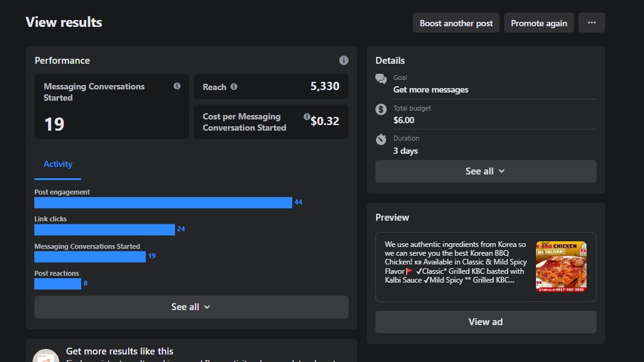Screen dimensions: 644x362
Task: Click the Promote again button
Action: [538, 23]
